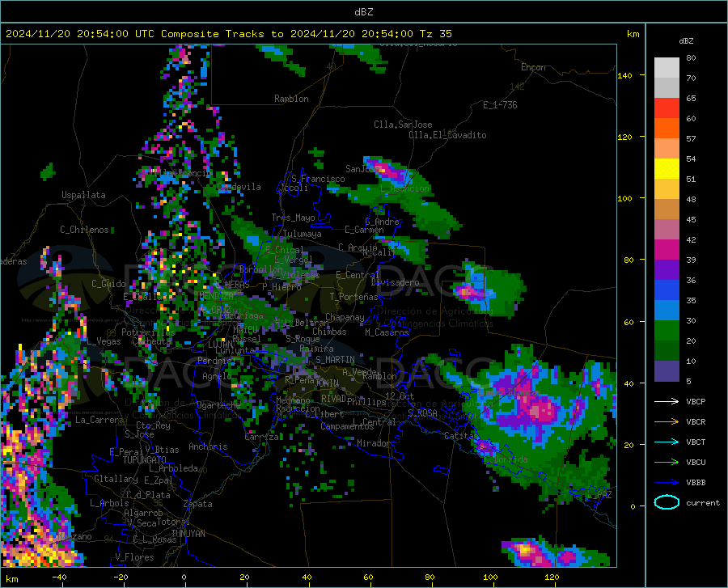Click the blue VBBB arrow legend icon

point(667,482)
